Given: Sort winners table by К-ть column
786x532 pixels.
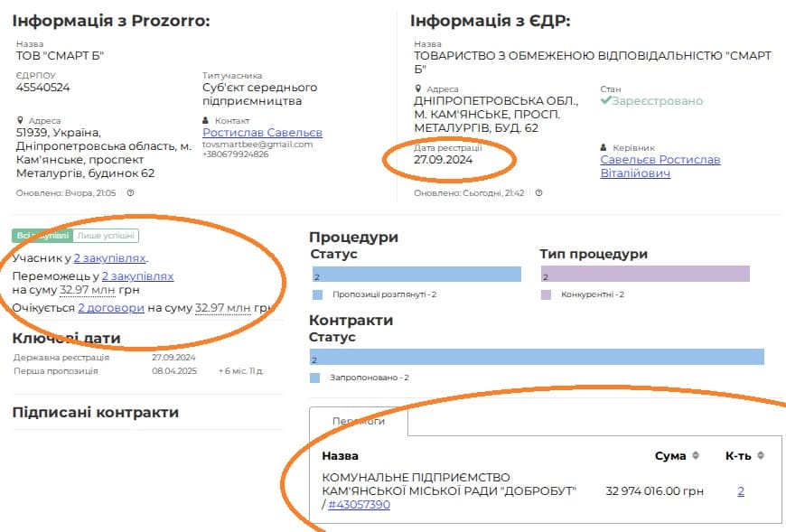Looking at the screenshot, I should [x=760, y=456].
